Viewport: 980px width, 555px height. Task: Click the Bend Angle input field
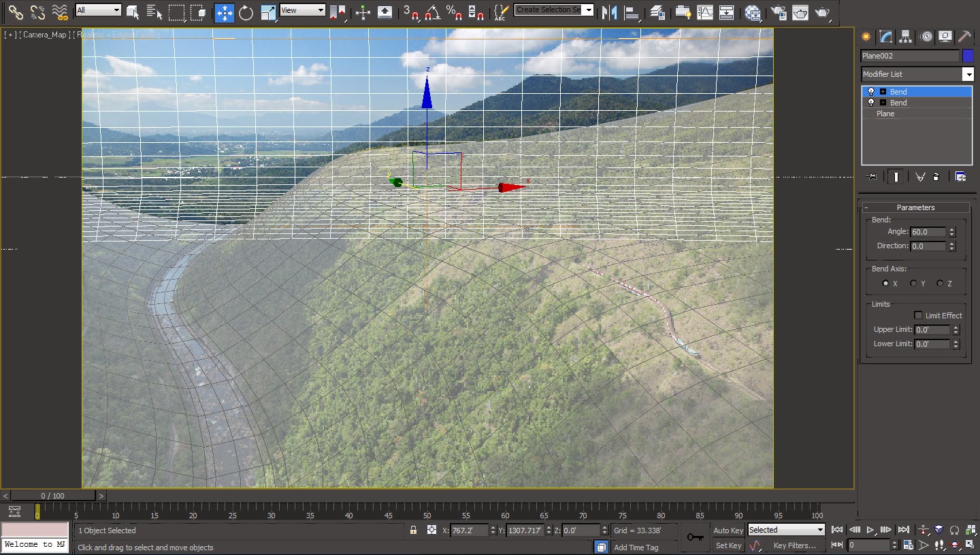[x=928, y=232]
